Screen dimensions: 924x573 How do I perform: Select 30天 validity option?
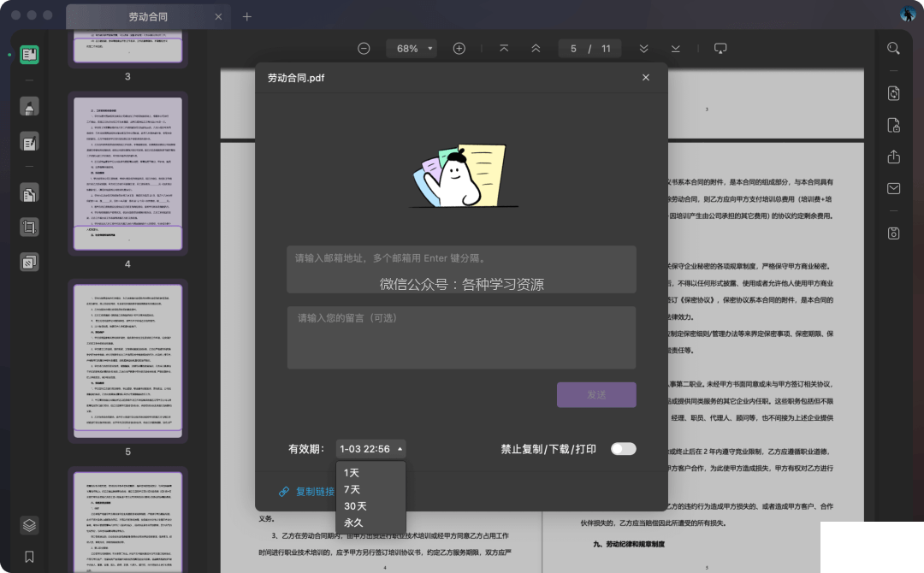355,505
